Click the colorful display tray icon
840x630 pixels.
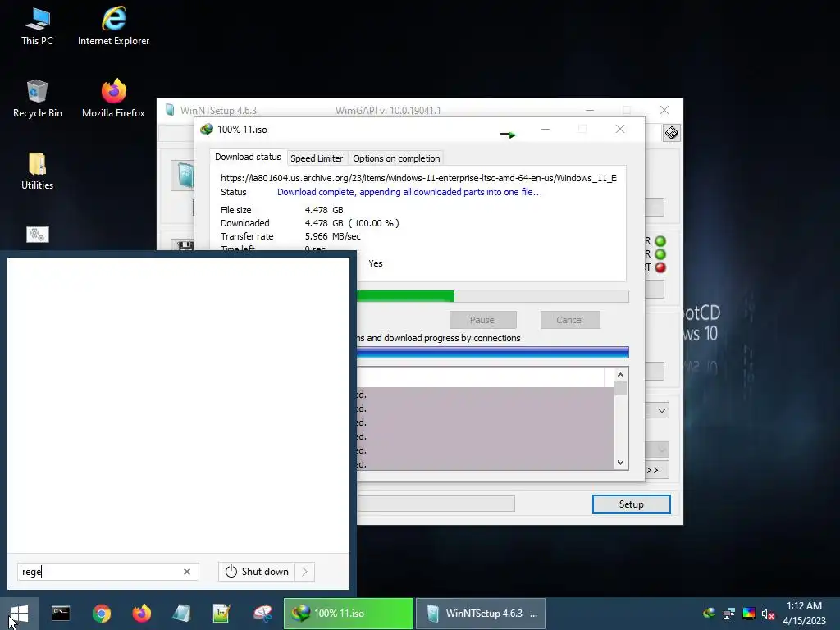click(749, 614)
